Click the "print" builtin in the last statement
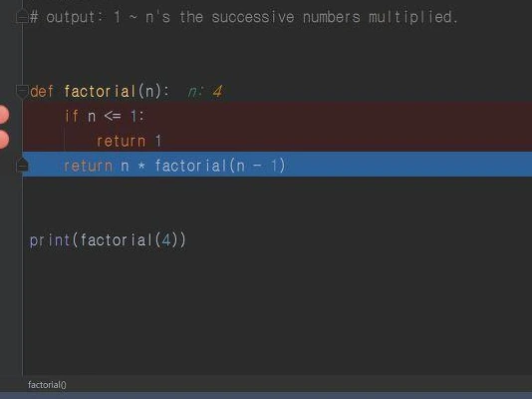 click(x=50, y=240)
